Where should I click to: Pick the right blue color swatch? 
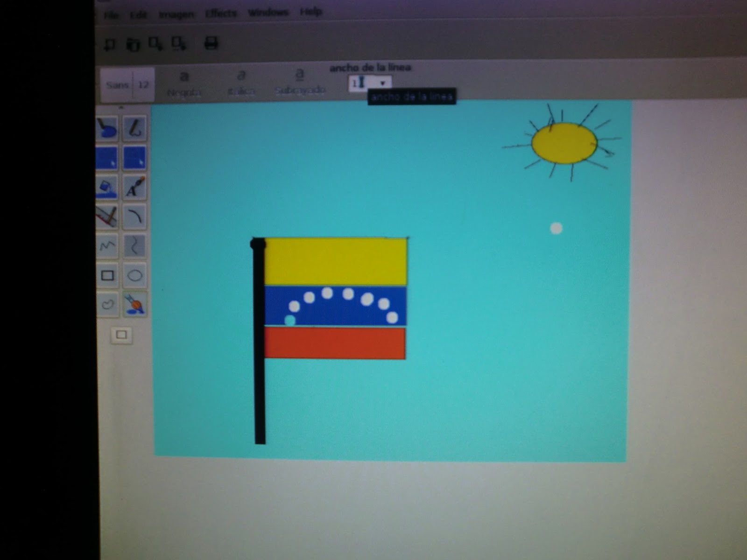pos(134,158)
